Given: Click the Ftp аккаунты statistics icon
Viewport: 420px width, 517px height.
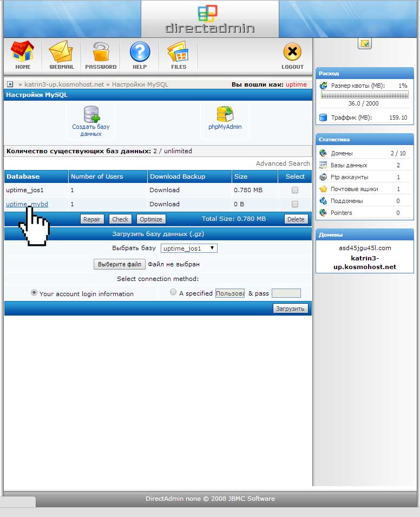Looking at the screenshot, I should point(323,177).
